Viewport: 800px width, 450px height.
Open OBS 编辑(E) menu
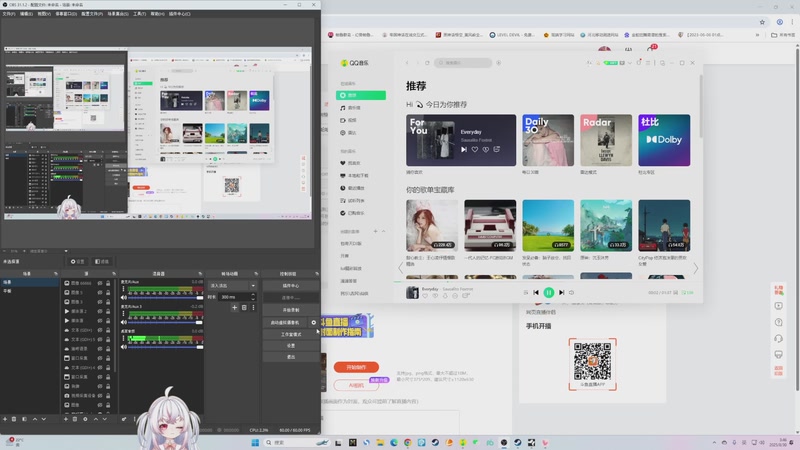click(x=26, y=14)
